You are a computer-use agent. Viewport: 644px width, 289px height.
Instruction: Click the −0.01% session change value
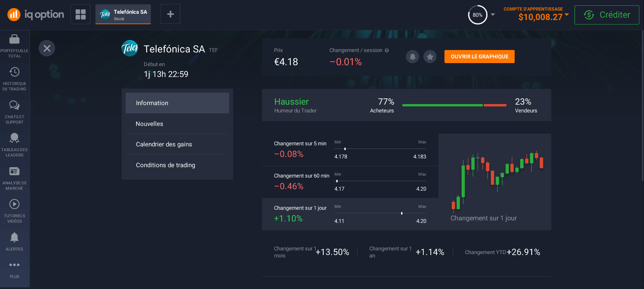tap(346, 62)
